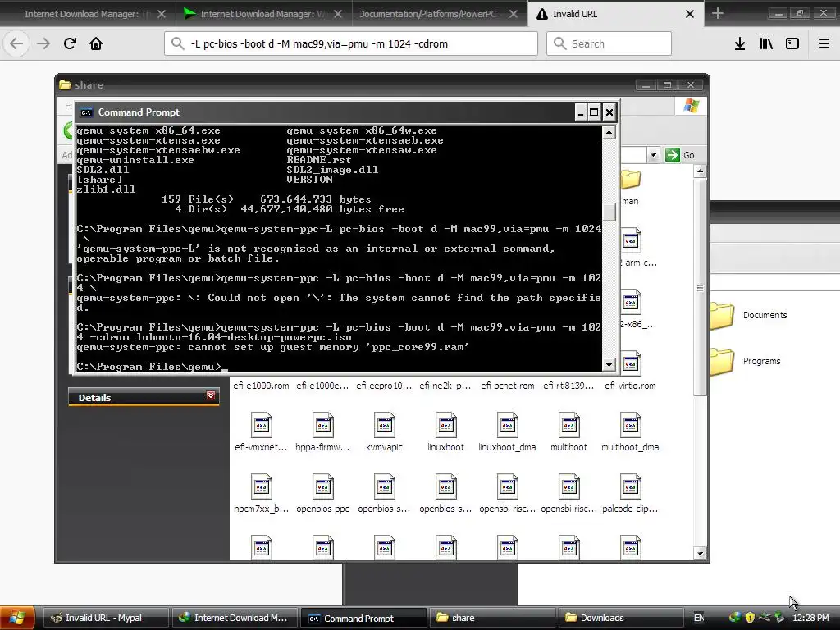Switch to share taskbar button
The height and width of the screenshot is (630, 840).
click(x=492, y=618)
